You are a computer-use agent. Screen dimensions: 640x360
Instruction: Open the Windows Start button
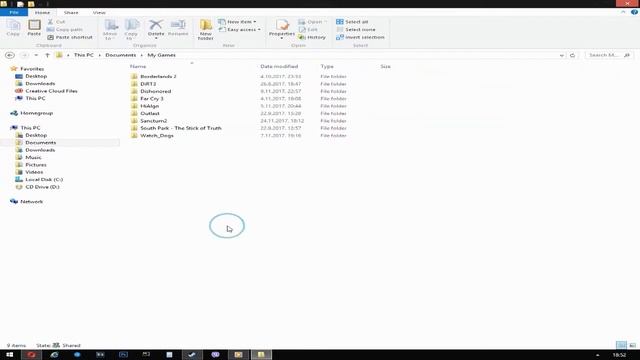coord(9,355)
